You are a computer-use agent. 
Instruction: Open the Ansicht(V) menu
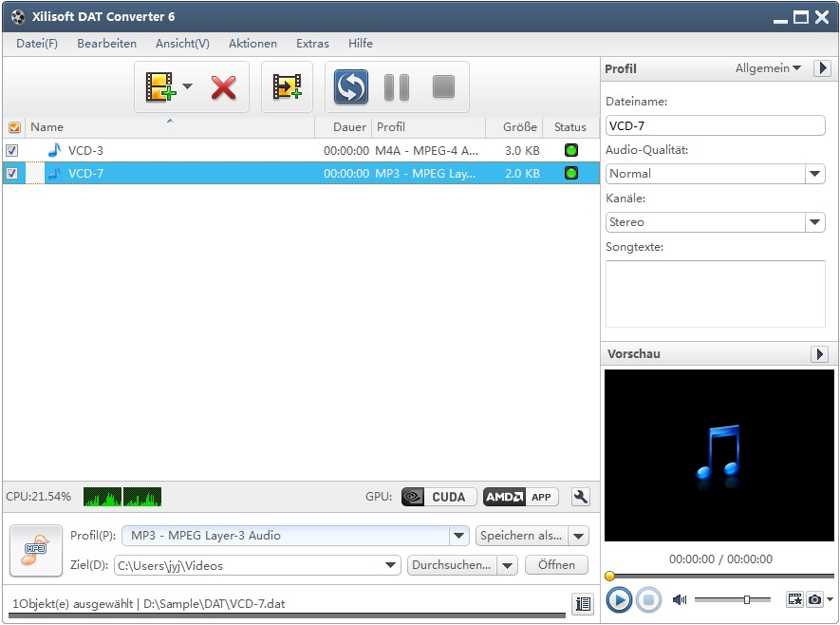[x=182, y=44]
